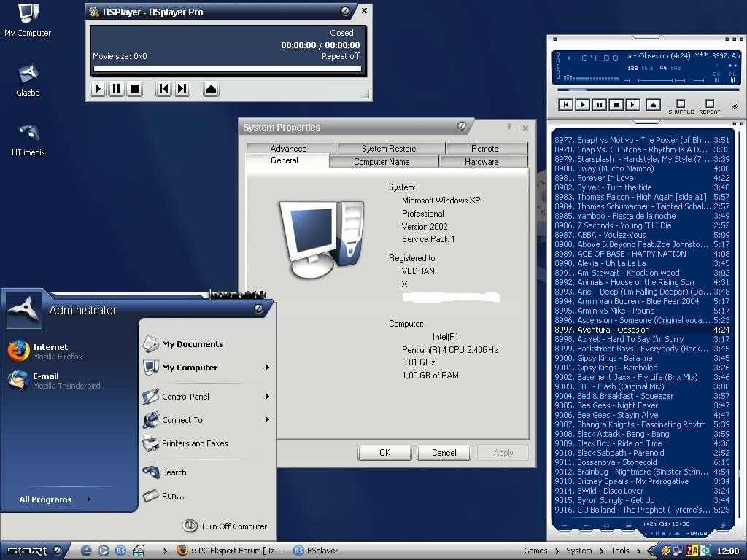Toggle Repeat in Winamp
Image resolution: width=747 pixels, height=560 pixels.
709,104
